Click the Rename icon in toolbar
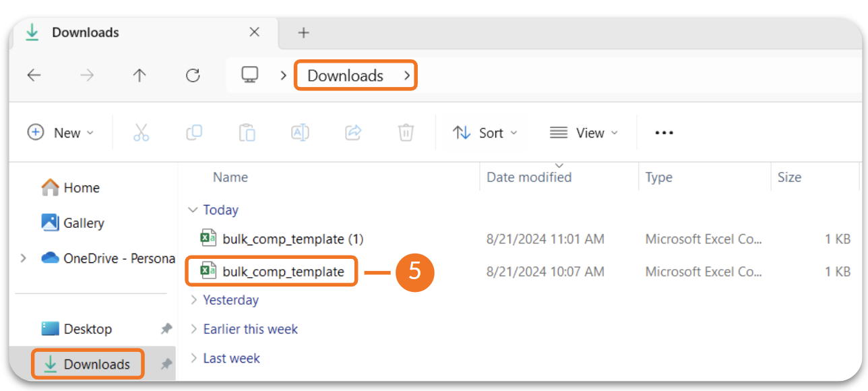 tap(300, 133)
